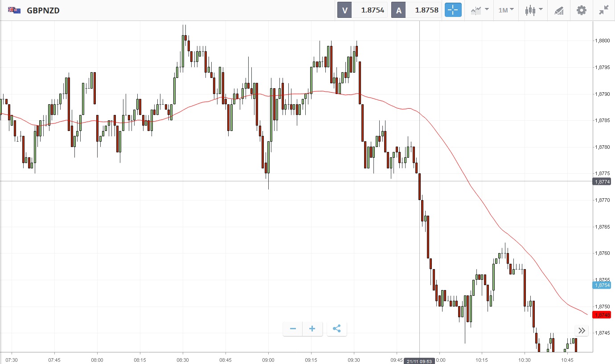Click the blue 1.8754 current price label

coord(602,285)
